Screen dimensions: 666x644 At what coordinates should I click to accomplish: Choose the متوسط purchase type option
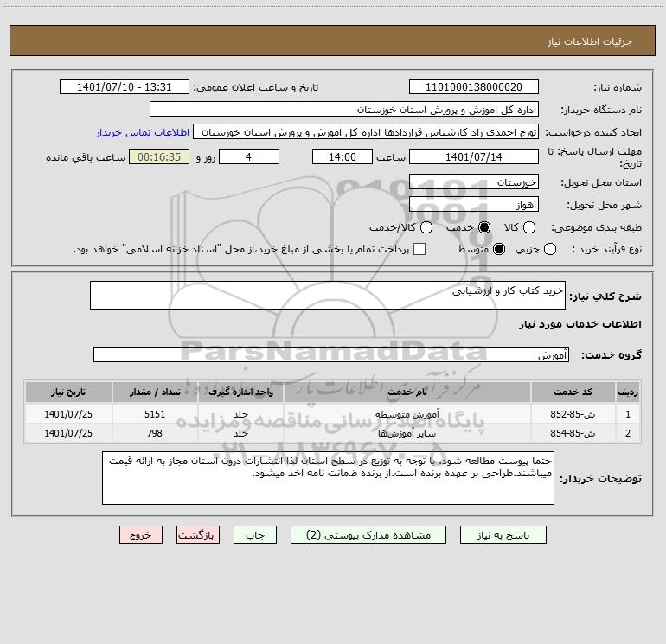[499, 249]
